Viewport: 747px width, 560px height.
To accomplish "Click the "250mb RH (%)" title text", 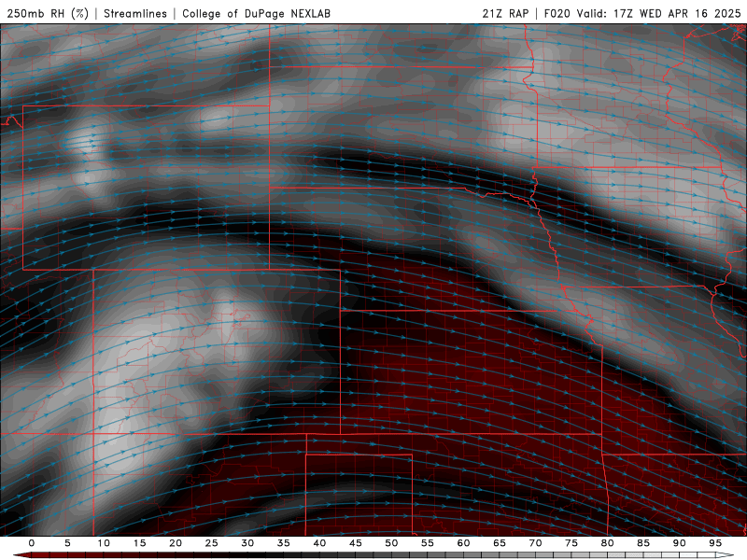I will (x=48, y=13).
